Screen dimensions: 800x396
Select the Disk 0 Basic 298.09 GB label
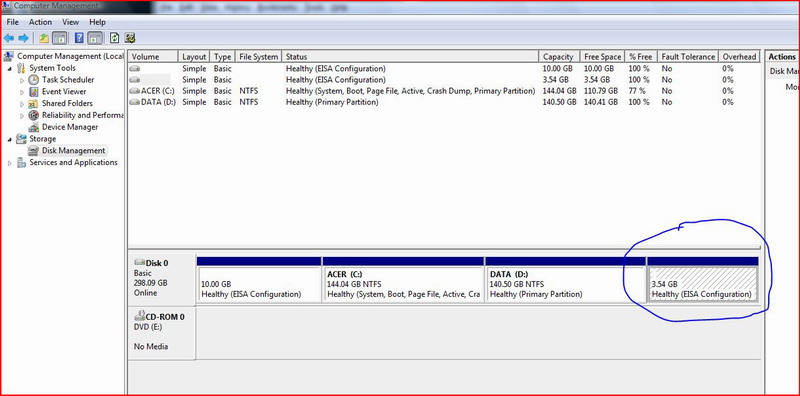(x=161, y=278)
